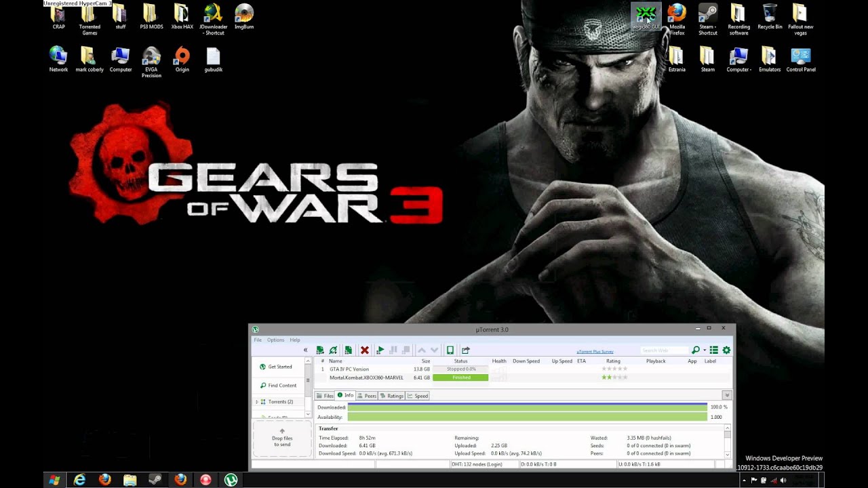Switch to the Ratings tab
Screen dimensions: 868x488
pyautogui.click(x=392, y=396)
